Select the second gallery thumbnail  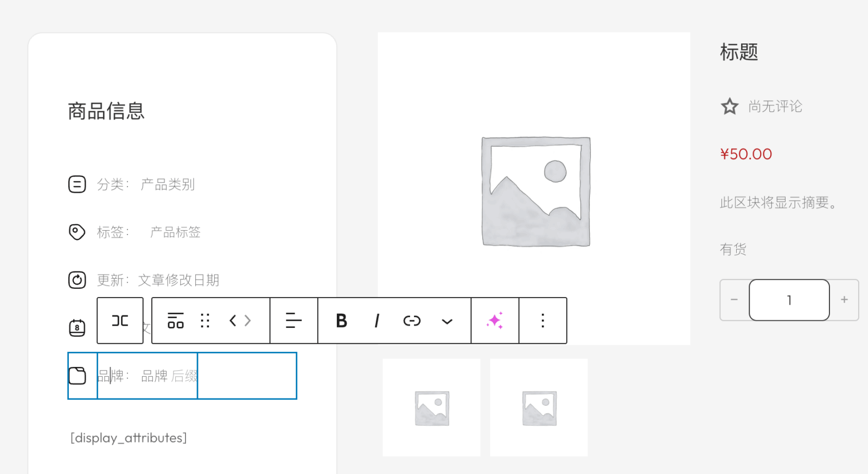(539, 407)
